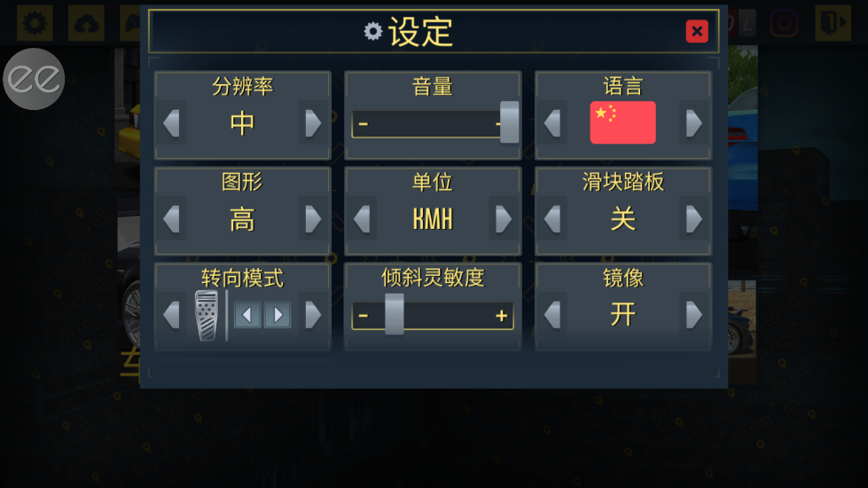
Task: Toggle 滑块踏板 (slider pedal) using its left arrow
Action: click(552, 219)
